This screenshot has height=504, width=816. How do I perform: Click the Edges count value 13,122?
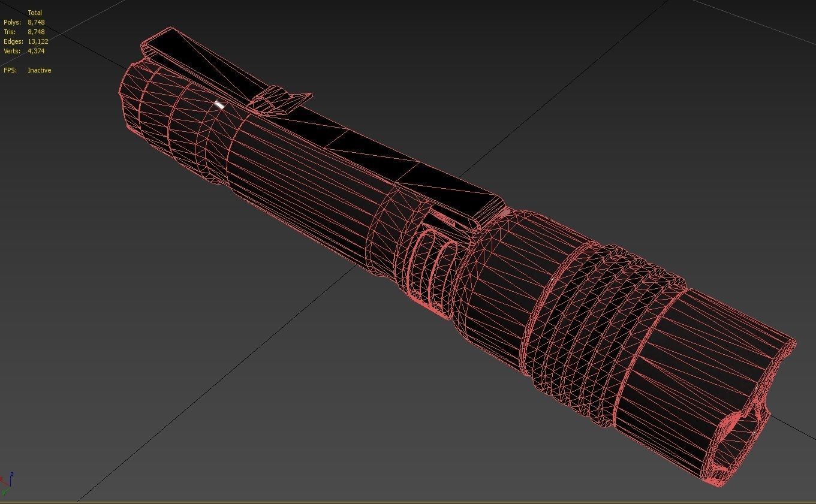[x=38, y=41]
